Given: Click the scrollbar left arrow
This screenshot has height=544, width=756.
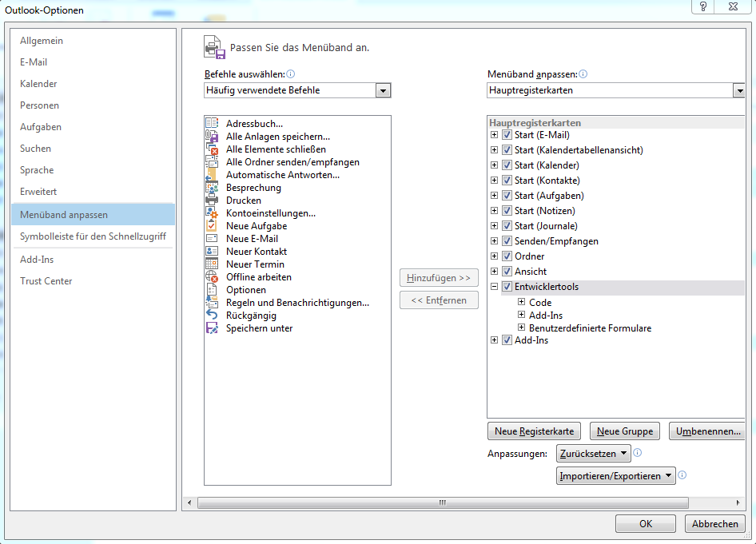Looking at the screenshot, I should [x=189, y=502].
